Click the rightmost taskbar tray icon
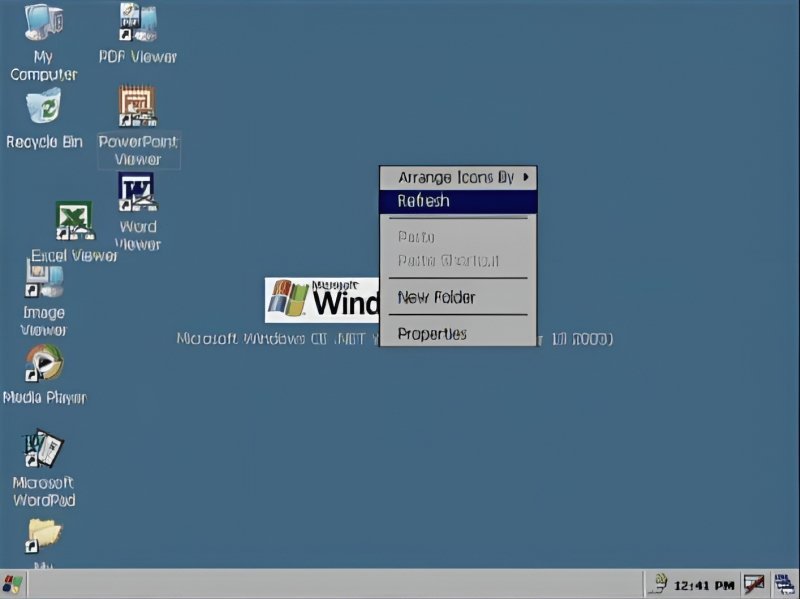800x599 pixels. (x=785, y=585)
